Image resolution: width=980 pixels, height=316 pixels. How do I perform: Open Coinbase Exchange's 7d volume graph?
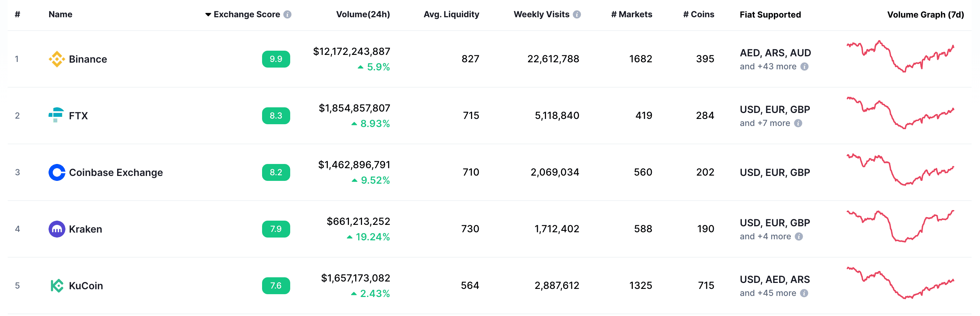click(900, 170)
